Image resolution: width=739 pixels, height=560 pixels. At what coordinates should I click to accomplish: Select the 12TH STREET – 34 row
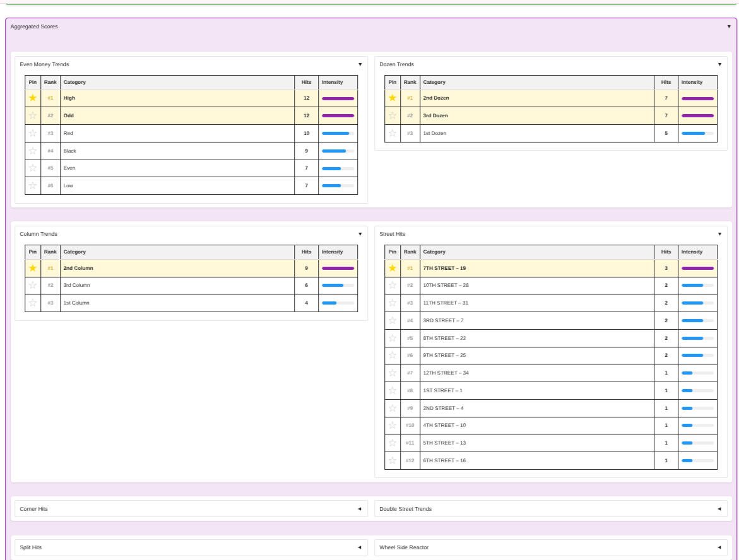pyautogui.click(x=536, y=373)
